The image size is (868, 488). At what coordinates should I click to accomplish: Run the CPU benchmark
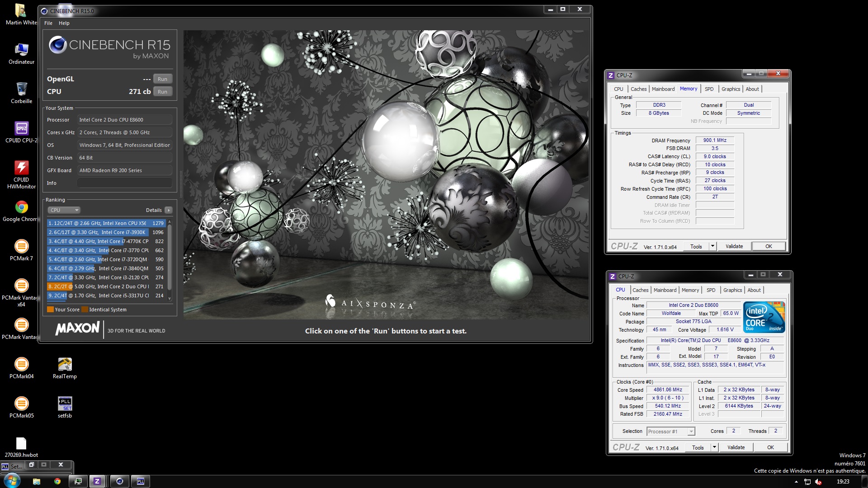coord(162,92)
